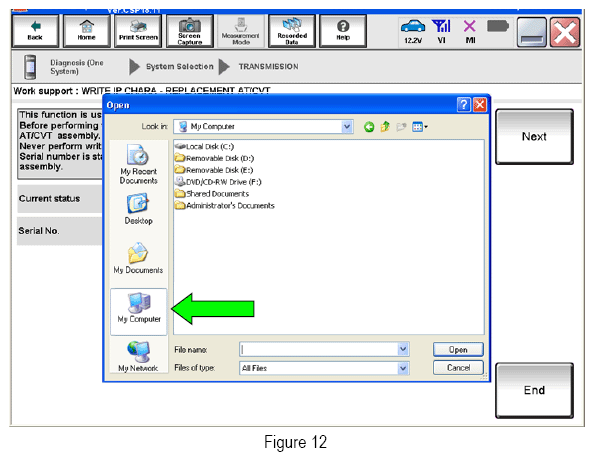594x461 pixels.
Task: Open the Recorded Data toolbar icon
Action: (x=292, y=31)
